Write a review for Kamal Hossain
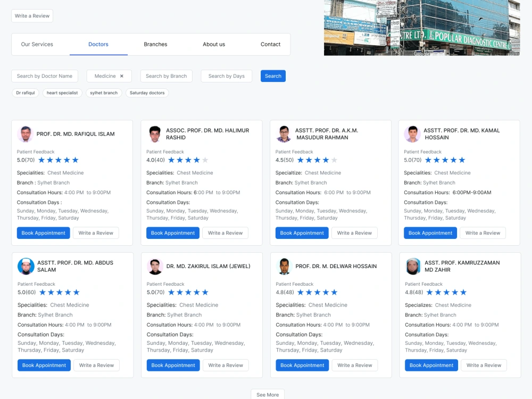The height and width of the screenshot is (399, 532). (x=483, y=233)
